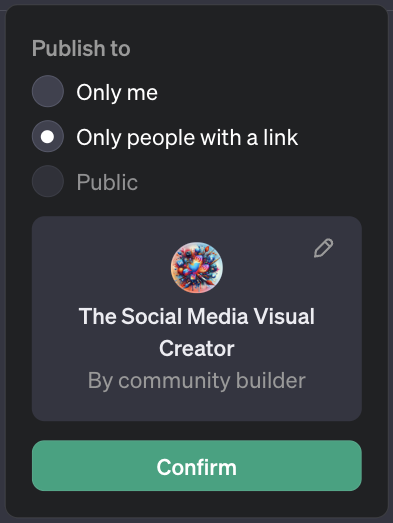This screenshot has width=393, height=523.
Task: Click the dimmed circle beside "Public"
Action: pos(48,181)
